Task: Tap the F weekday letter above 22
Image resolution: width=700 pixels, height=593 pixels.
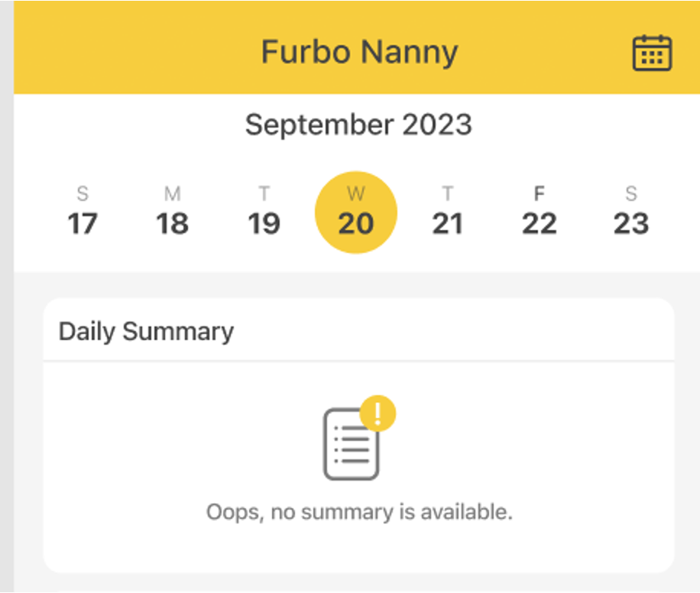Action: point(540,194)
